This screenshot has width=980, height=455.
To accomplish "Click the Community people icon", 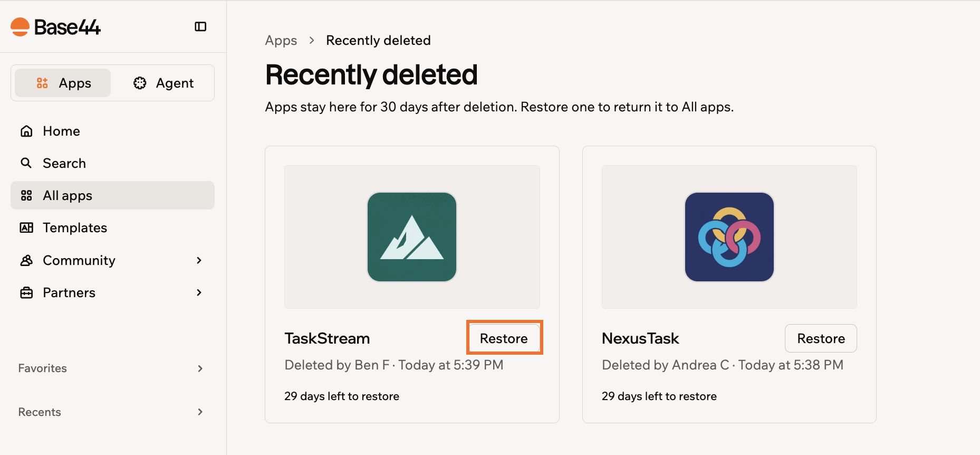I will point(26,260).
